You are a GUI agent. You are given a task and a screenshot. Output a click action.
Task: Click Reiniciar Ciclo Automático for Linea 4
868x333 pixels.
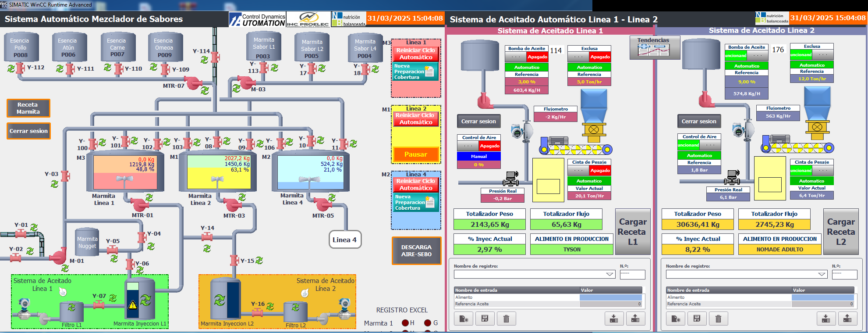click(416, 185)
